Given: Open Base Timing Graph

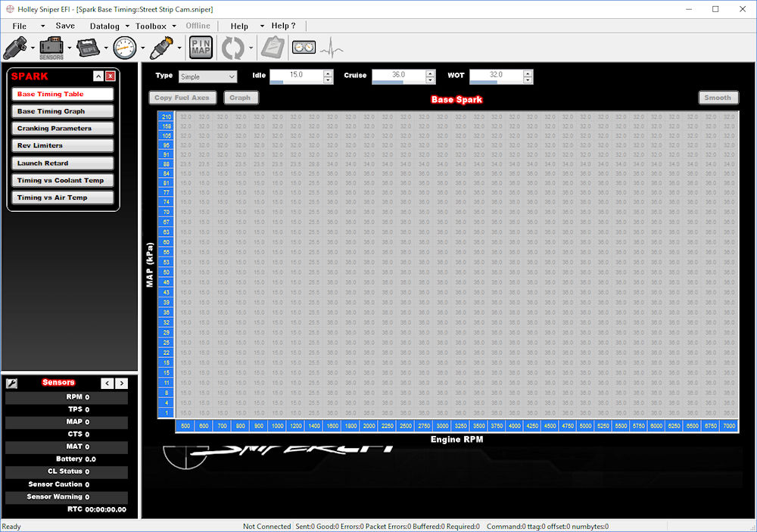Looking at the screenshot, I should point(63,111).
